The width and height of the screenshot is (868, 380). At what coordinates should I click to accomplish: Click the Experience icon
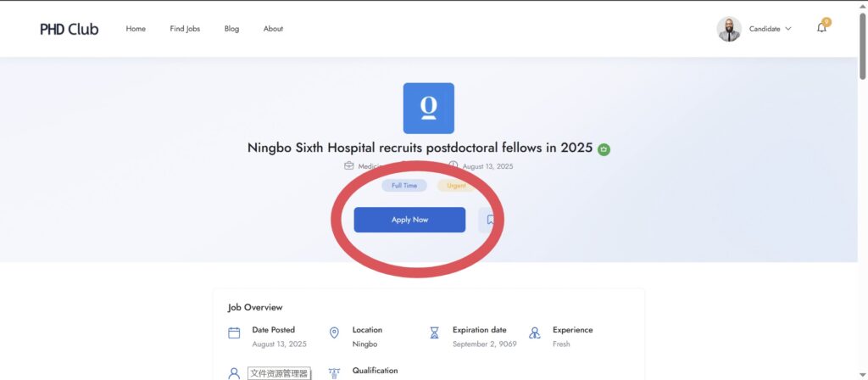534,332
